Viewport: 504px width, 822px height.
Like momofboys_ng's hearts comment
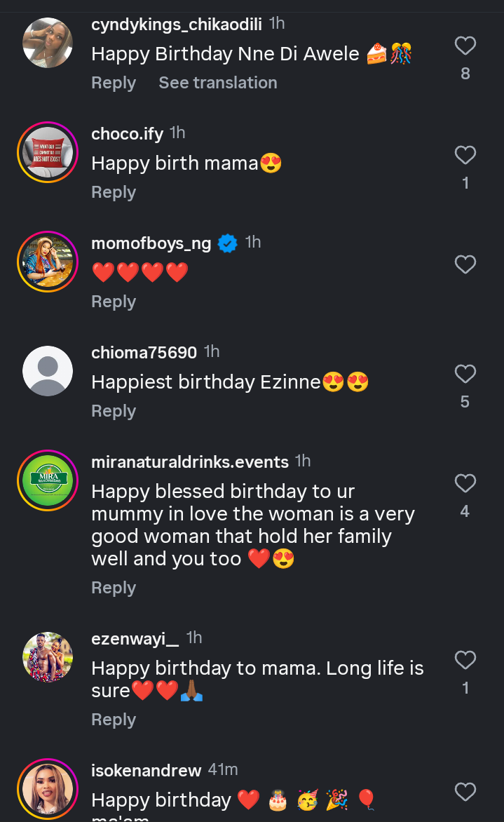465,264
